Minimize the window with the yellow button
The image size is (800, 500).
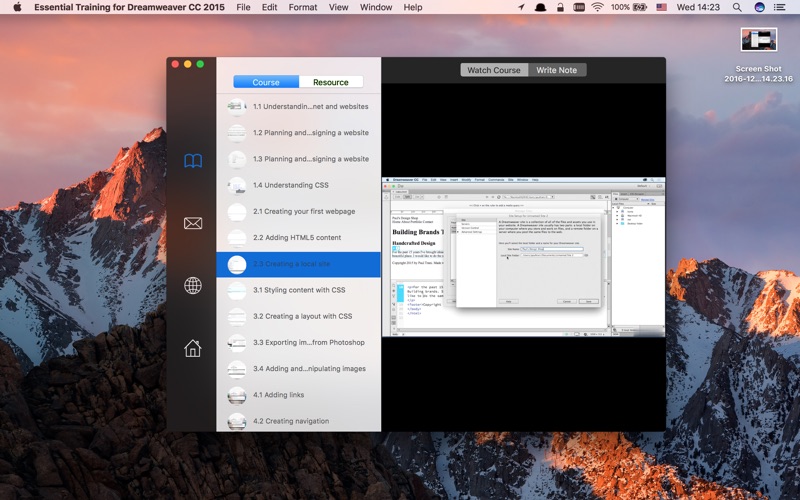[x=188, y=64]
